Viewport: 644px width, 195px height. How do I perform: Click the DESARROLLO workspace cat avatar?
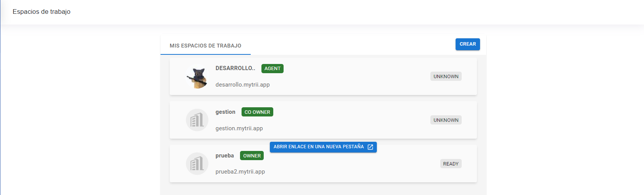pyautogui.click(x=197, y=77)
